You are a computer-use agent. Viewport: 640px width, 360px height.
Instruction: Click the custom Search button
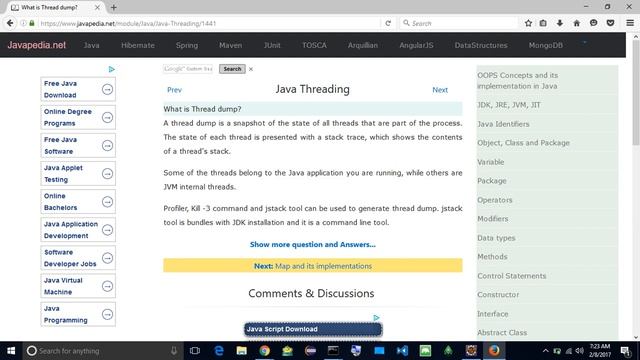[x=232, y=69]
